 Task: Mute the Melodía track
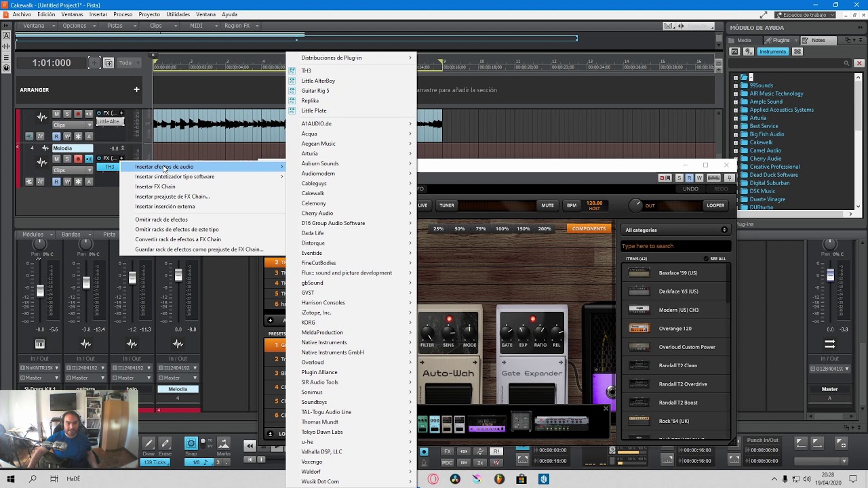click(x=56, y=159)
